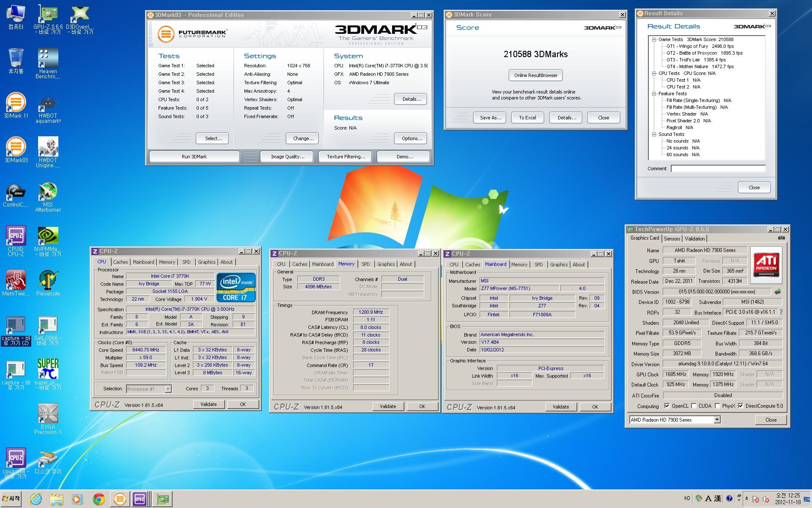Viewport: 812px width, 508px height.
Task: Open SPD tab in CPU-Z Memory window
Action: [366, 264]
